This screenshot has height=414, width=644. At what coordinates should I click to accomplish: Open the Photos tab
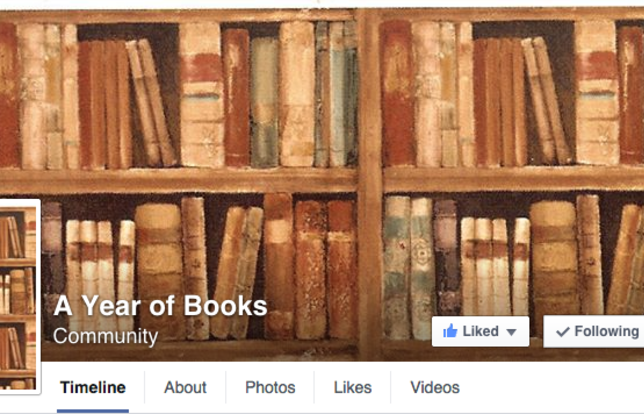tap(270, 387)
